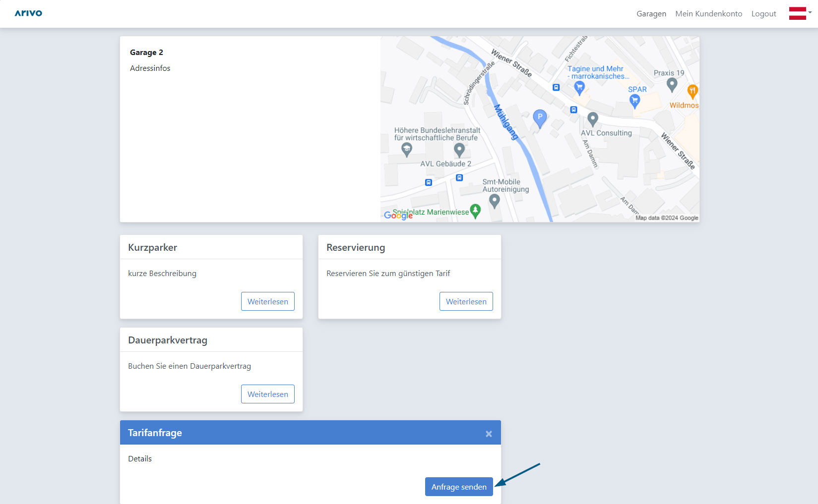This screenshot has height=504, width=818.
Task: Click the Wildmoser restaurant map pin
Action: point(692,91)
